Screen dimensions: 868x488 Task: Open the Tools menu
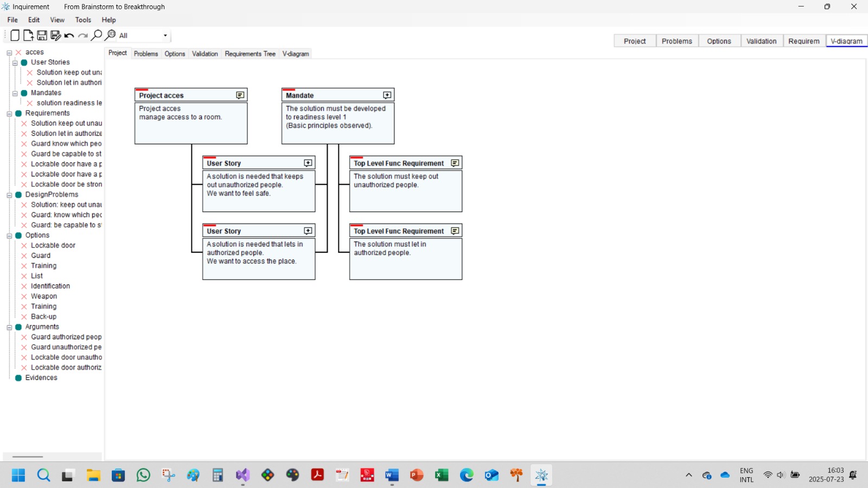point(83,20)
